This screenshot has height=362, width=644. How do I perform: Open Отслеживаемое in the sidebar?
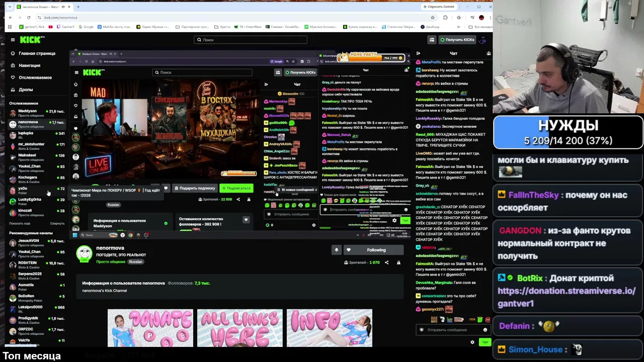click(x=31, y=77)
